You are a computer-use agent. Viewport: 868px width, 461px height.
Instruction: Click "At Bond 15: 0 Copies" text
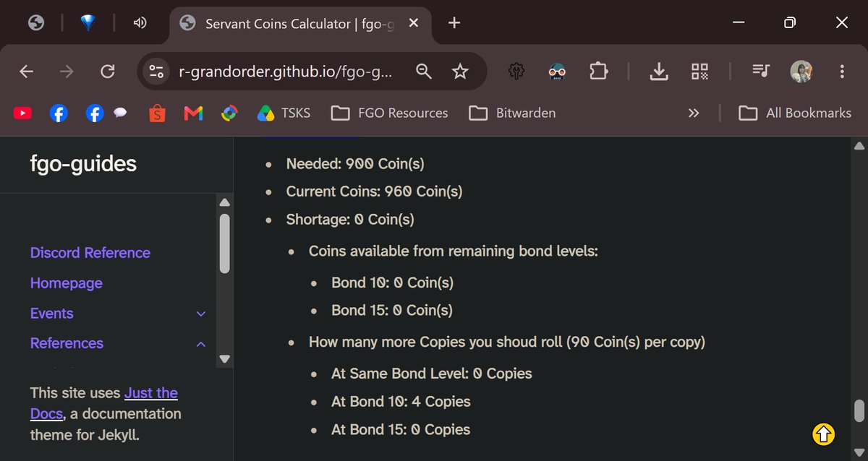click(x=401, y=429)
